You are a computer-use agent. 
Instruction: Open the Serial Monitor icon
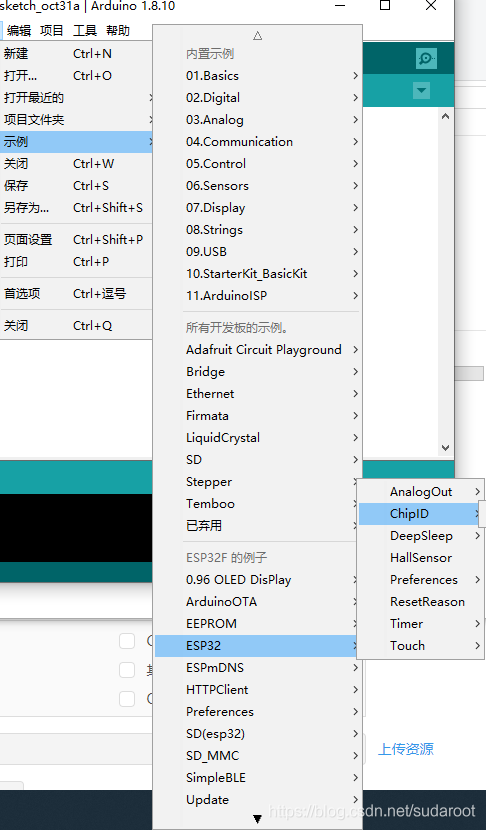tap(426, 58)
